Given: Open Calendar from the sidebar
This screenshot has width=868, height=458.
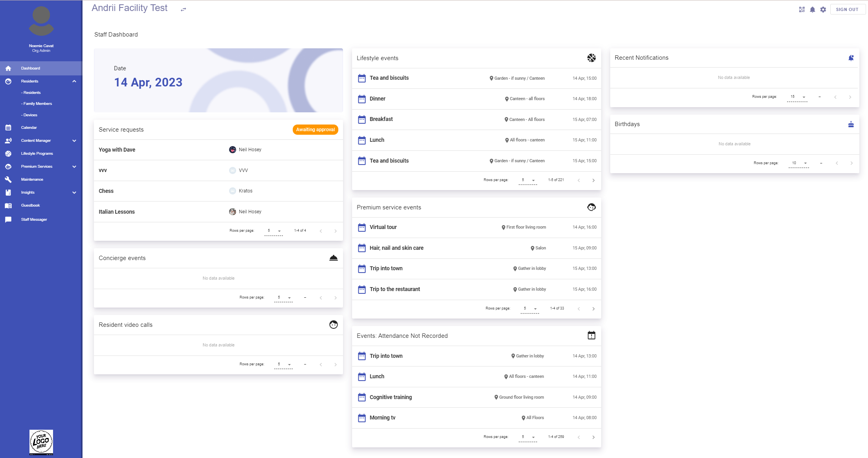Looking at the screenshot, I should 29,128.
